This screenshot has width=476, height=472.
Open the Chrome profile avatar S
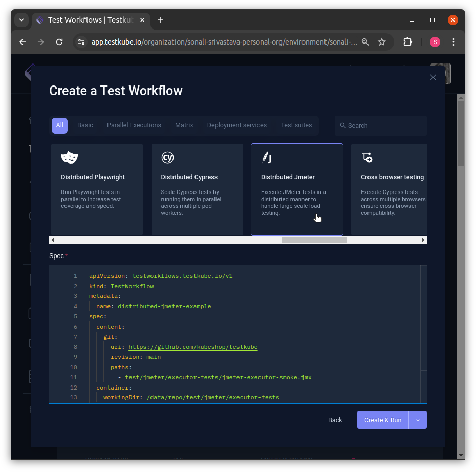click(x=435, y=42)
